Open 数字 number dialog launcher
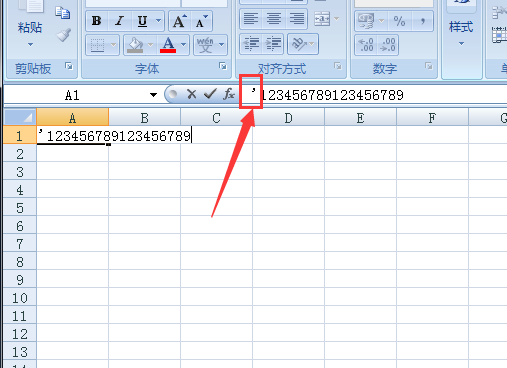Viewport: 507px width, 368px height. coord(429,66)
